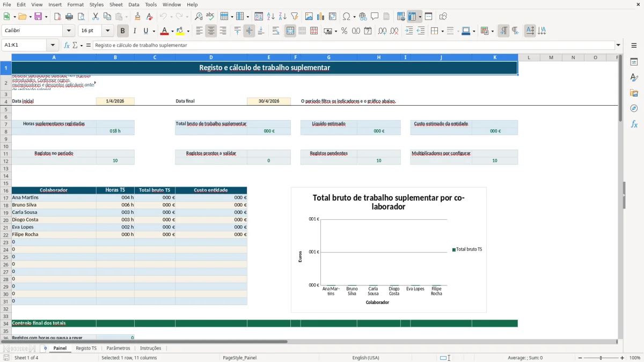644x362 pixels.
Task: Toggle Underline formatting
Action: click(x=145, y=31)
